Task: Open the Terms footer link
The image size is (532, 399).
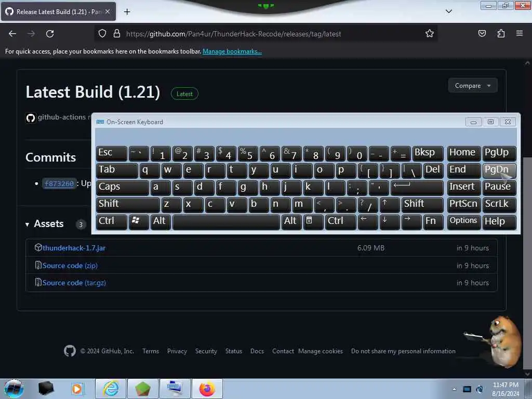Action: point(151,351)
